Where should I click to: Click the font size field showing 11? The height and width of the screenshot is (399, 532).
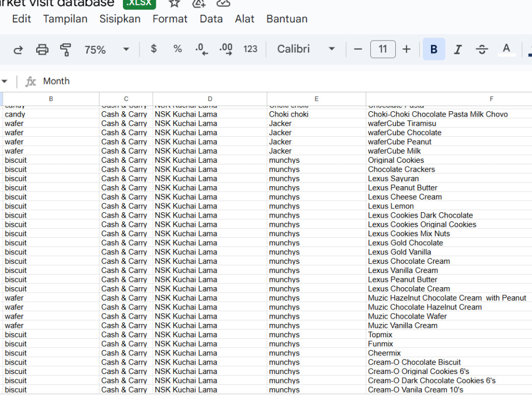383,49
